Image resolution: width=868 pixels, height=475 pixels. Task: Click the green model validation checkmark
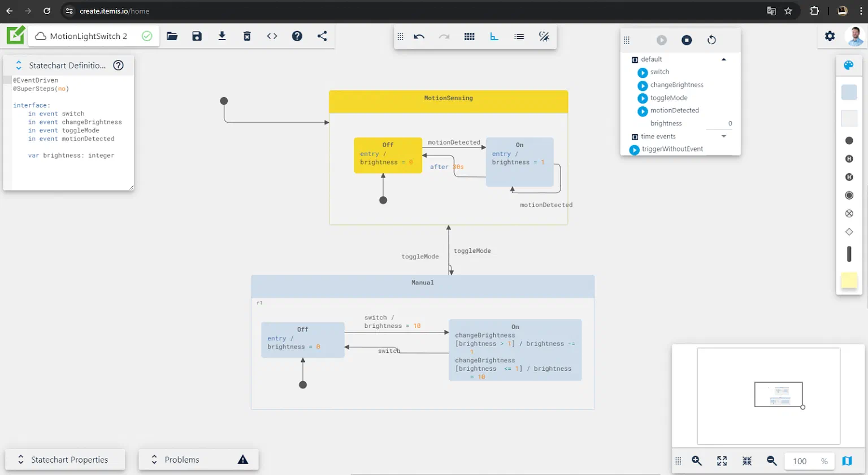tap(147, 36)
